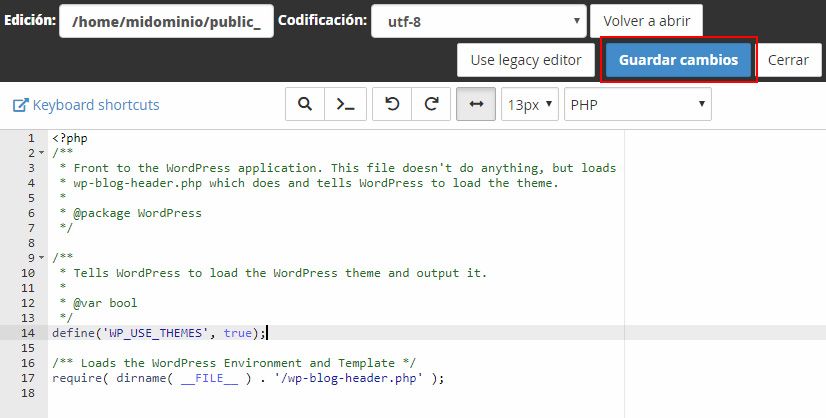Switch to Use legacy editor
This screenshot has width=826, height=418.
526,60
